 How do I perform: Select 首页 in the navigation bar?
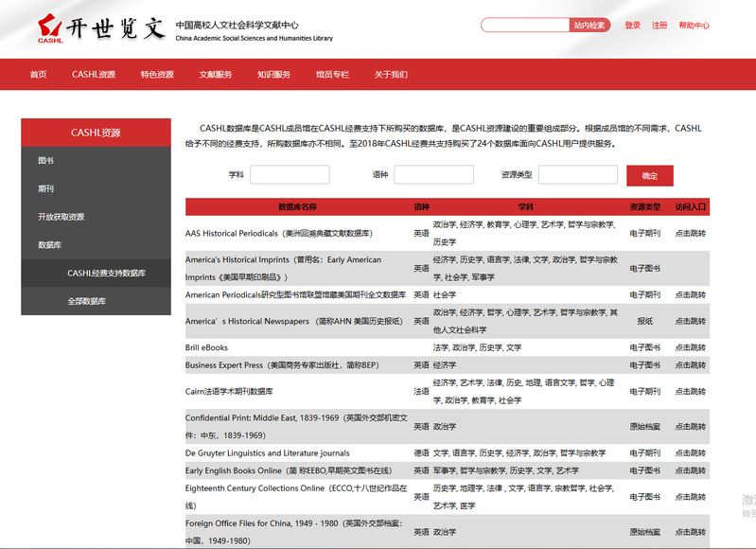[x=38, y=75]
